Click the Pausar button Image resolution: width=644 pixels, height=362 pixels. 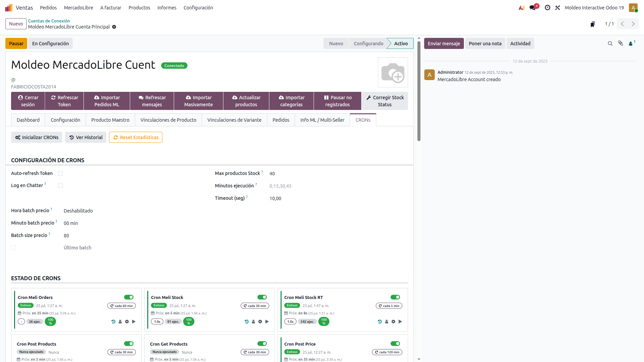pyautogui.click(x=16, y=44)
